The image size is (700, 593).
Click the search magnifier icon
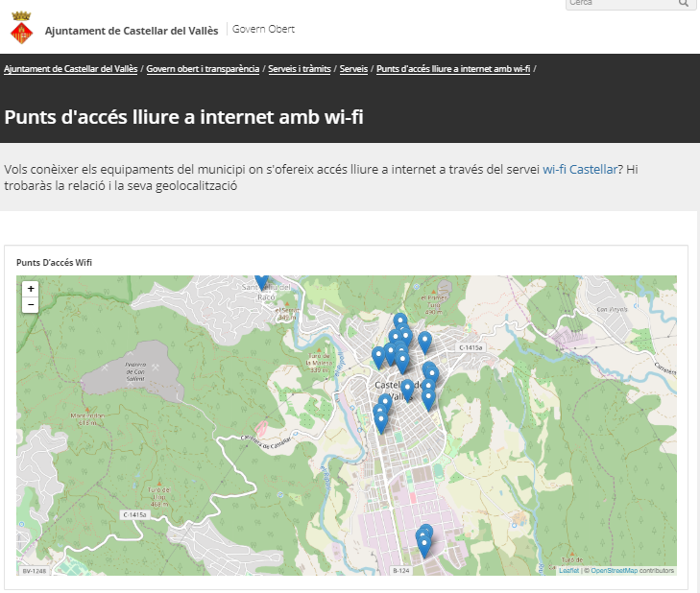684,3
